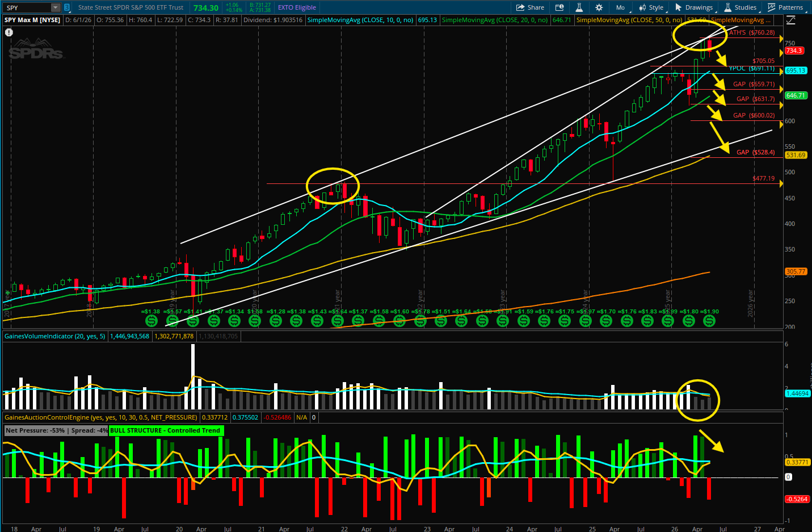The width and height of the screenshot is (812, 532).
Task: Click the BULL STRUCTURE - Controlled Trend label
Action: click(165, 430)
